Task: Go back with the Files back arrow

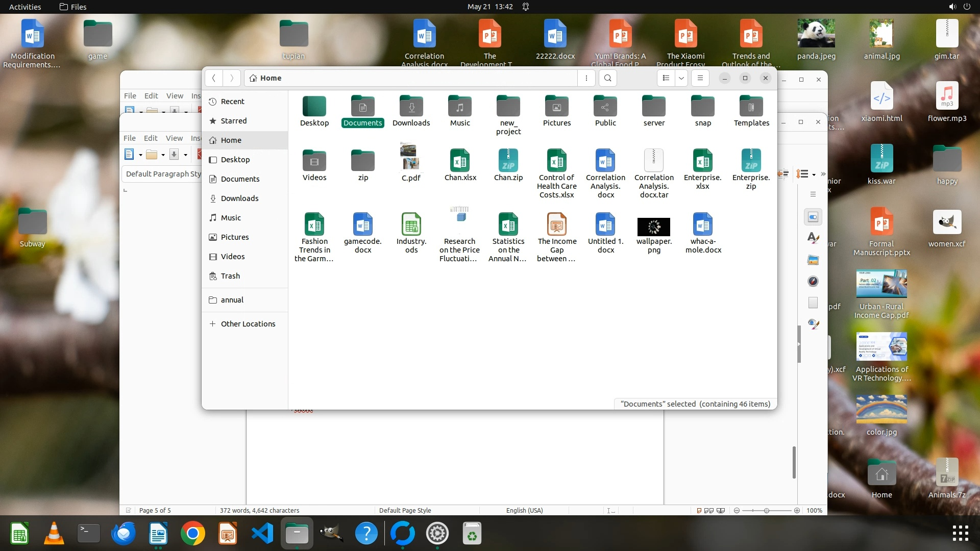Action: pyautogui.click(x=214, y=78)
